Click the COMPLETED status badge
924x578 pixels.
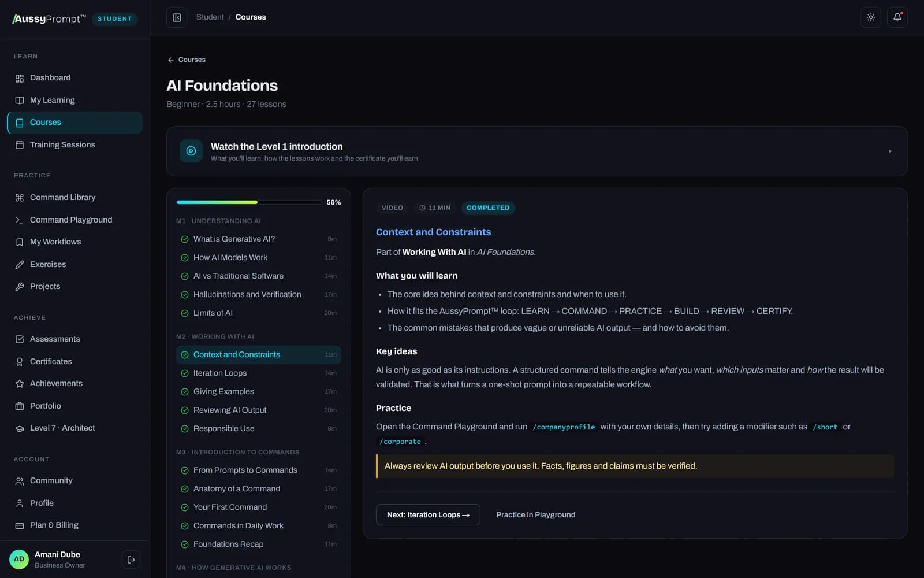tap(488, 208)
